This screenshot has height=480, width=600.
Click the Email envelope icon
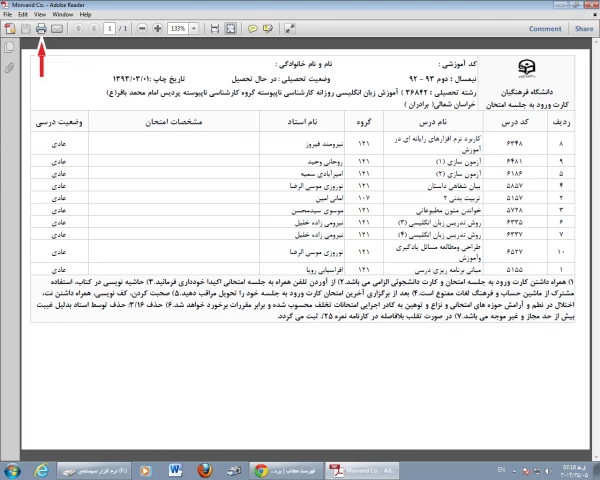pyautogui.click(x=57, y=29)
